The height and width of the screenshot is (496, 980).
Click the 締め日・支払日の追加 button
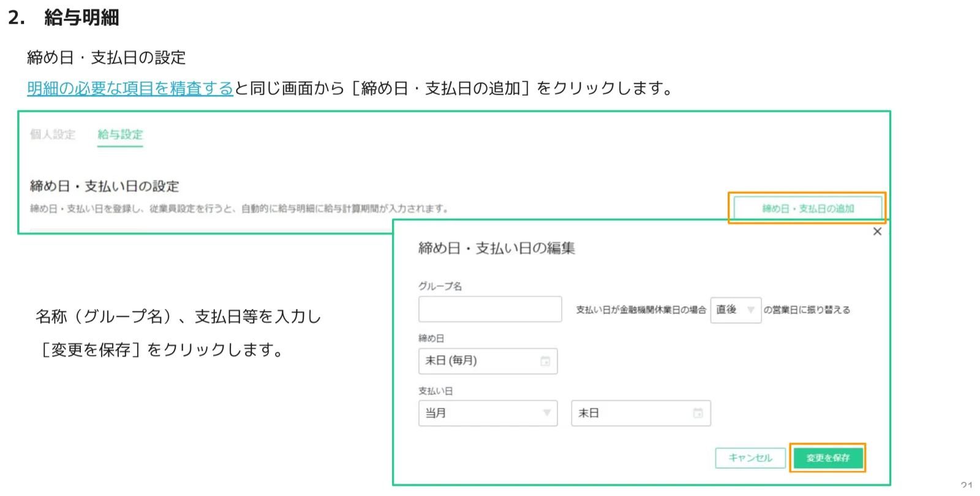(808, 208)
